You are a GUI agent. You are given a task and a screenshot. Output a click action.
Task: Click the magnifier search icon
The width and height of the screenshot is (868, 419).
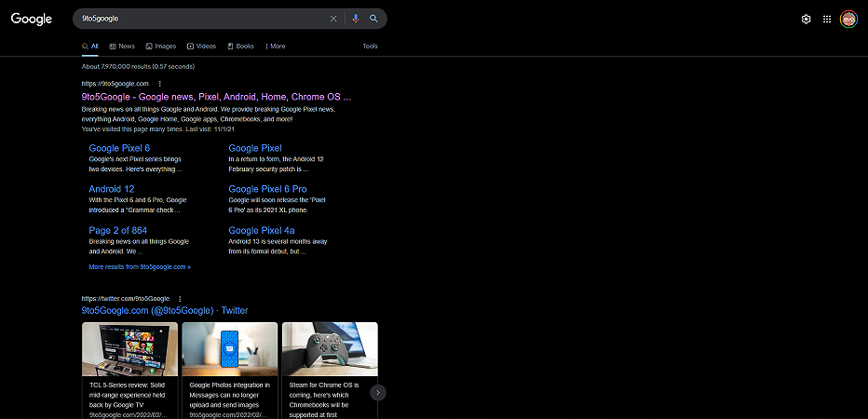click(x=373, y=19)
